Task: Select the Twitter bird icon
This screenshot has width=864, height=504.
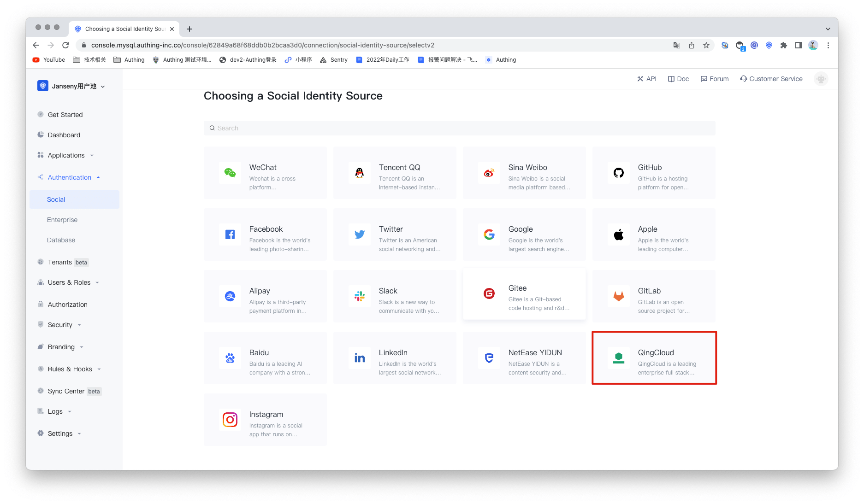Action: (360, 234)
